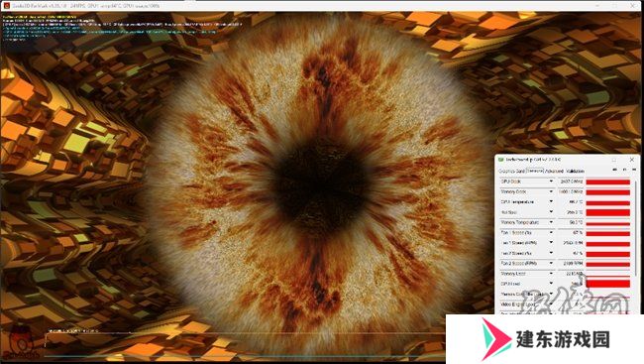
Task: Click the GPU-Z app icon in its title bar
Action: point(500,160)
